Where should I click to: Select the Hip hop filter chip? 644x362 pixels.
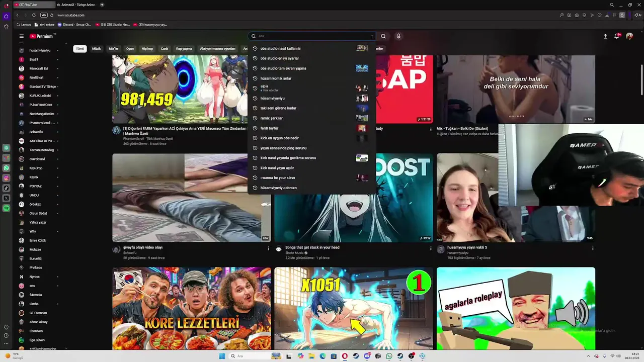pyautogui.click(x=147, y=49)
